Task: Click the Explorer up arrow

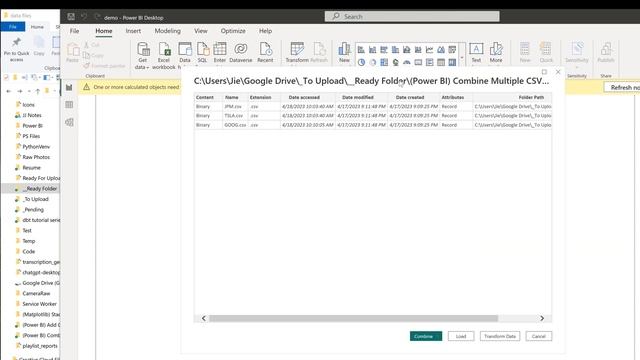Action: click(x=38, y=91)
